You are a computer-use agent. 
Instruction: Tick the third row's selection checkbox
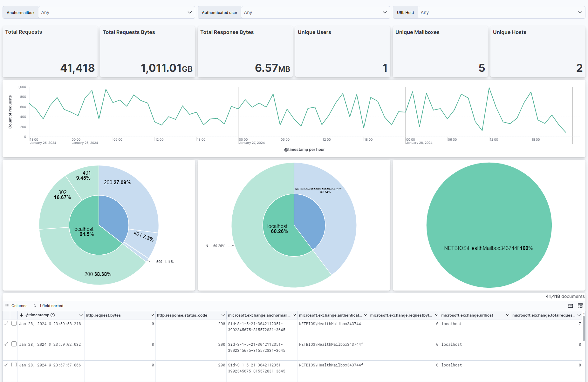point(14,365)
